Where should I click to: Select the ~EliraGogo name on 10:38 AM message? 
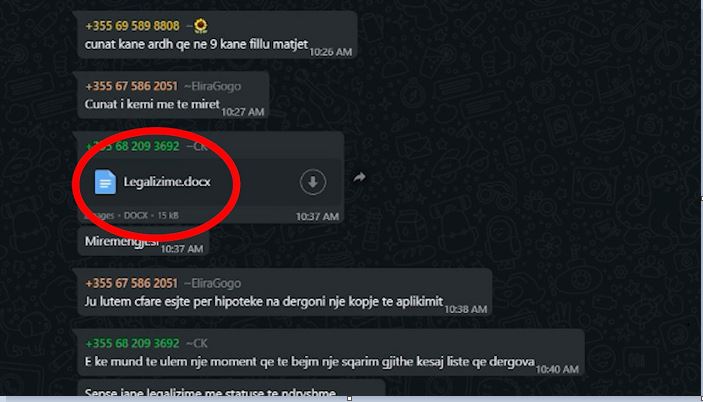(x=212, y=283)
